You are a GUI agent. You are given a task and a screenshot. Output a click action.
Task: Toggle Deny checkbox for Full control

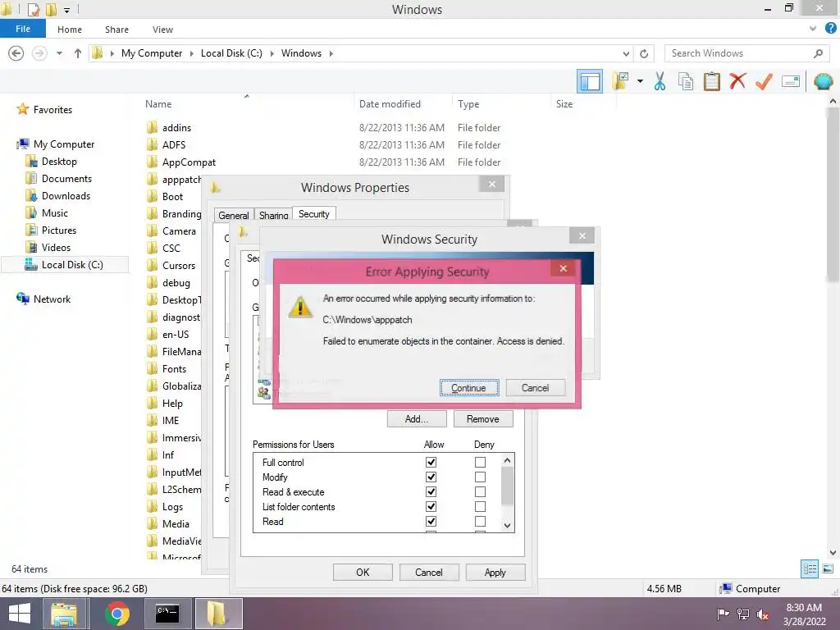click(x=480, y=462)
